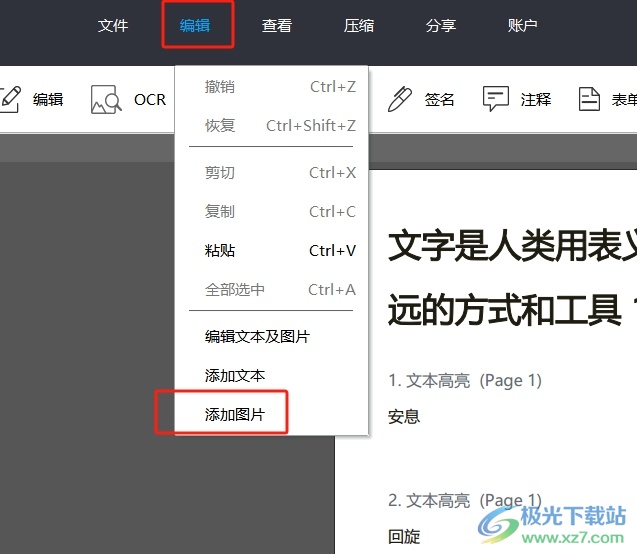
Task: Open the 文件 menu
Action: click(113, 26)
